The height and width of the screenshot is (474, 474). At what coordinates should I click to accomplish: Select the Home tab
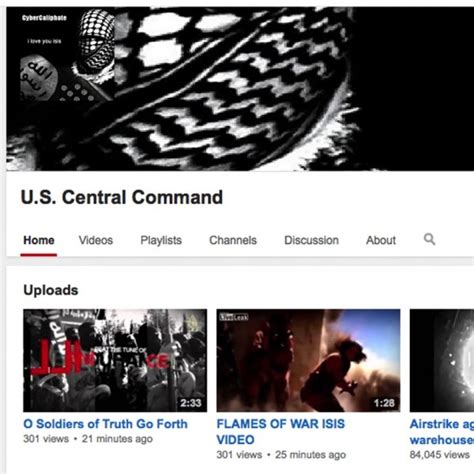(x=39, y=240)
